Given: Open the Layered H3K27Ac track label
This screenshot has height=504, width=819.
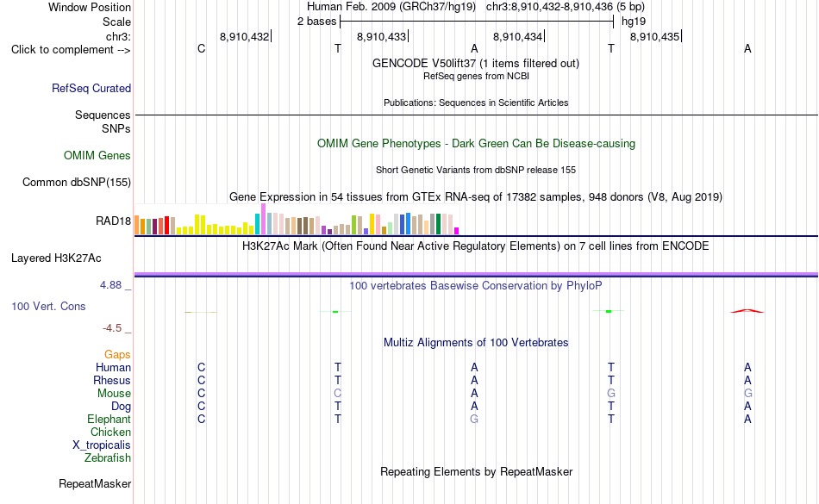Looking at the screenshot, I should click(x=56, y=258).
